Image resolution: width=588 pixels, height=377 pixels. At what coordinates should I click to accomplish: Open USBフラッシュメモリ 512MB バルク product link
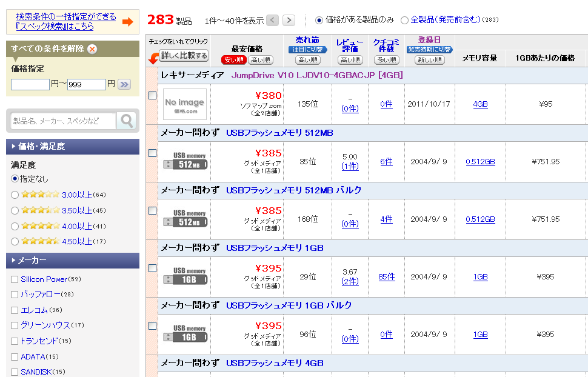tap(293, 190)
